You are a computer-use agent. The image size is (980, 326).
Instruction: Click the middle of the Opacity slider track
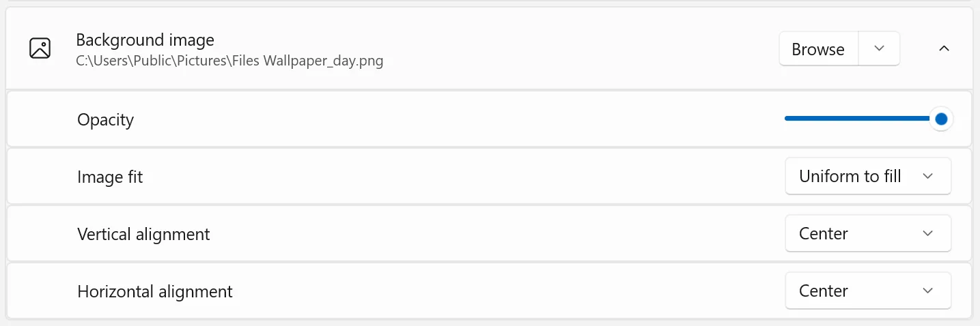click(860, 119)
